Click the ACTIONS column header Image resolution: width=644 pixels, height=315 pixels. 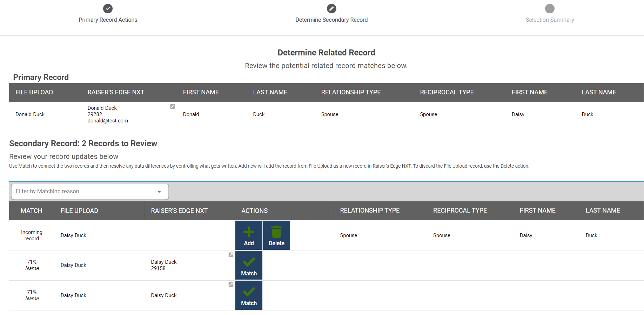coord(254,211)
